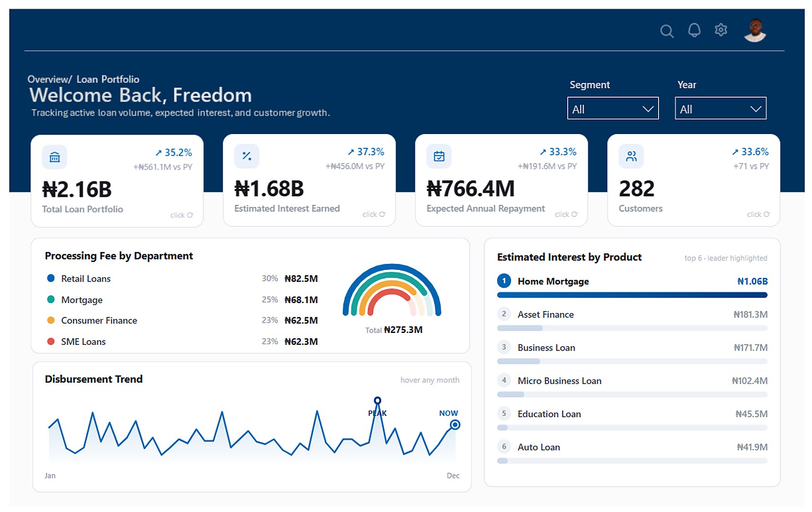812x512 pixels.
Task: Click the rank 2 badge for Asset Finance
Action: pyautogui.click(x=504, y=314)
